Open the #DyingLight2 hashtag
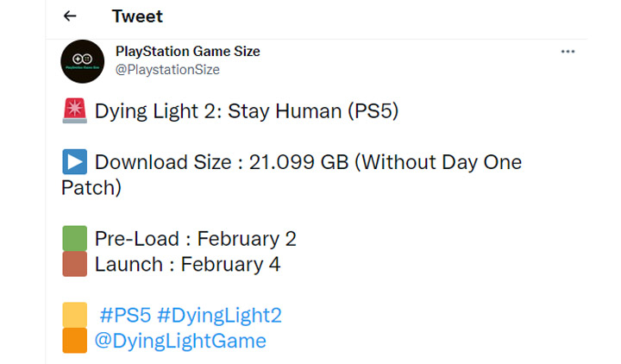This screenshot has width=621, height=364. tap(220, 315)
